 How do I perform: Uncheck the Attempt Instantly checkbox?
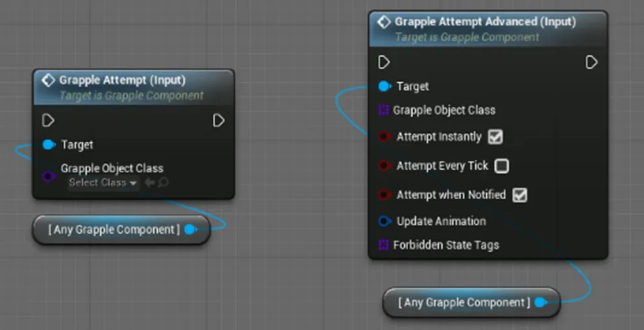point(495,137)
